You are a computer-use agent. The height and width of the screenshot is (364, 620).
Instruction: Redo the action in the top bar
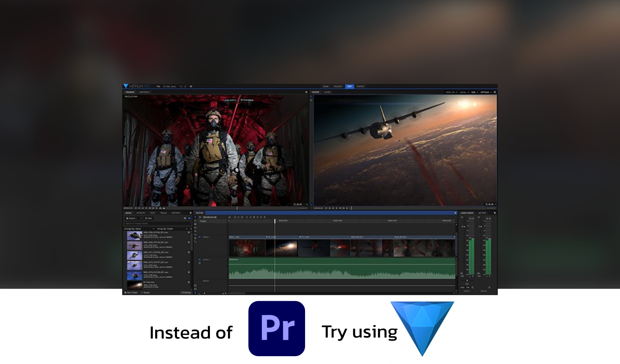coord(185,86)
